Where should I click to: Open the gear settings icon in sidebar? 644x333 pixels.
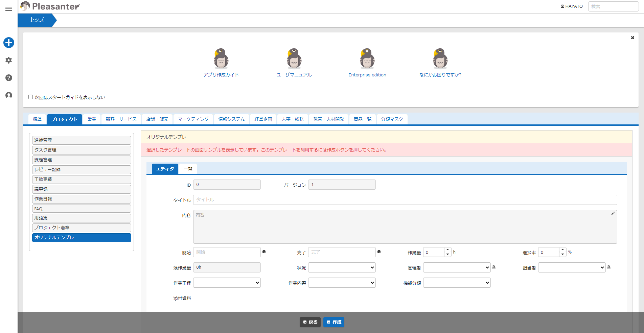[9, 60]
